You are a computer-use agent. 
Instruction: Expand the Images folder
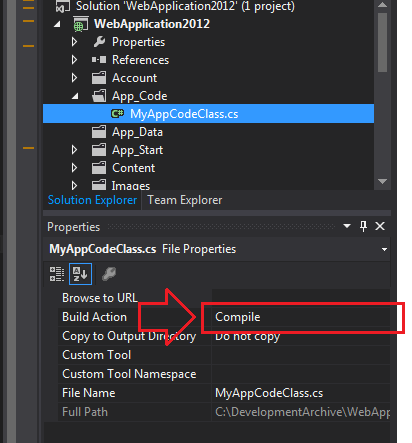click(x=74, y=185)
